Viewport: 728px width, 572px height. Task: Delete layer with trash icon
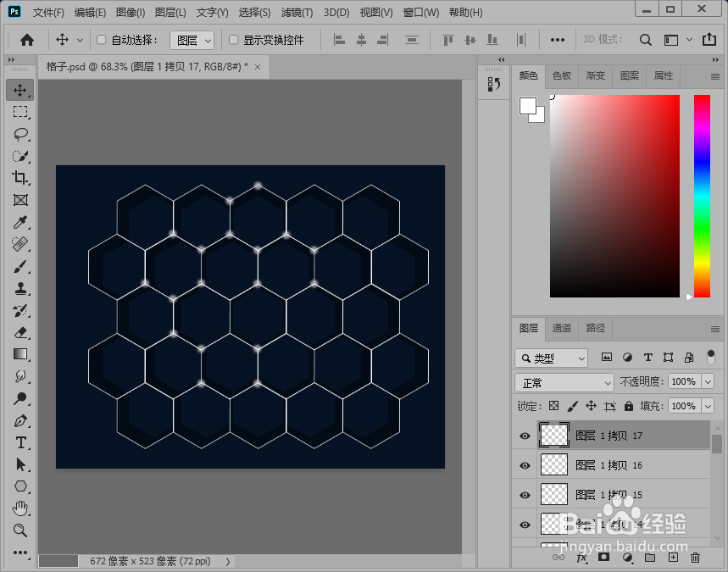[x=695, y=557]
